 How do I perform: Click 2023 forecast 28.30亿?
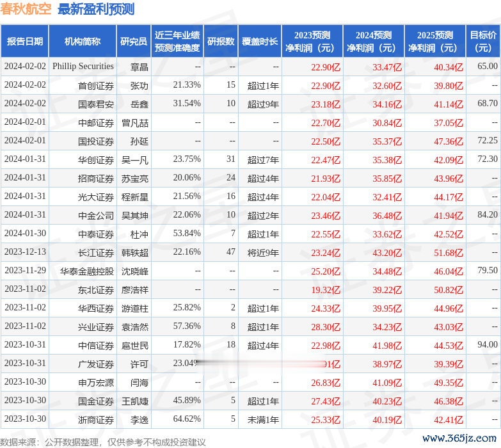coord(326,327)
